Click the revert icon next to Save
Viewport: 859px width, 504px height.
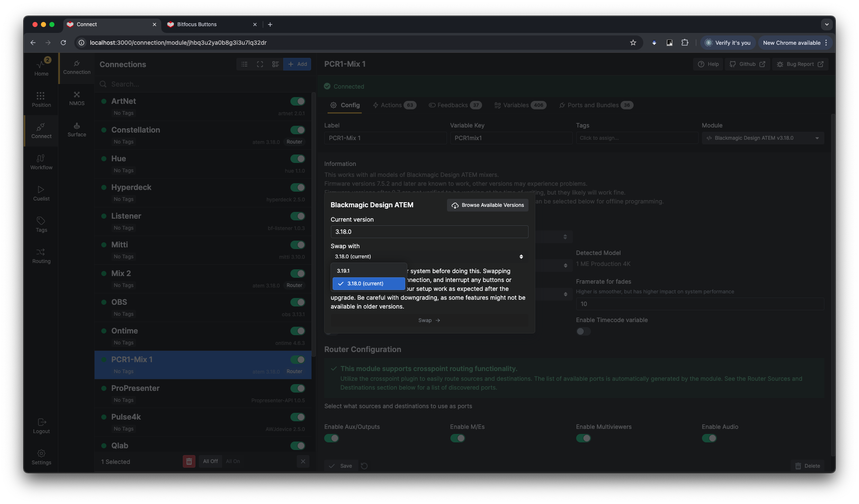coord(364,466)
